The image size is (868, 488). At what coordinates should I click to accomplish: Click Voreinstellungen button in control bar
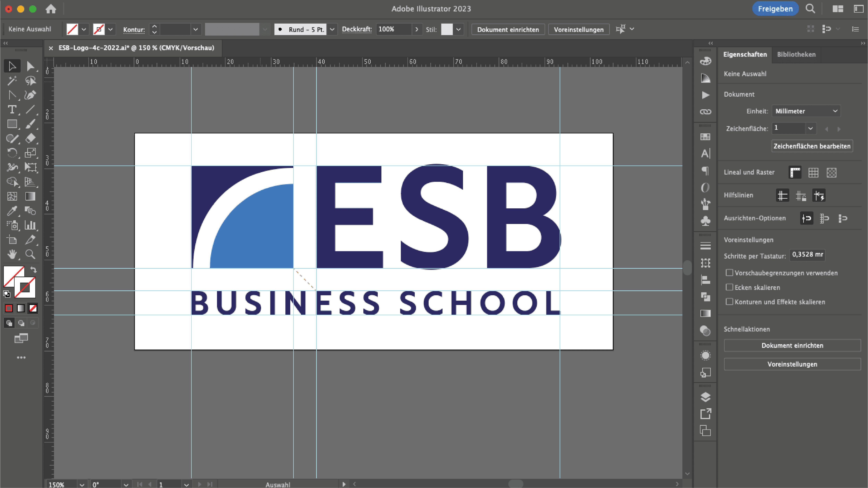[x=579, y=29]
